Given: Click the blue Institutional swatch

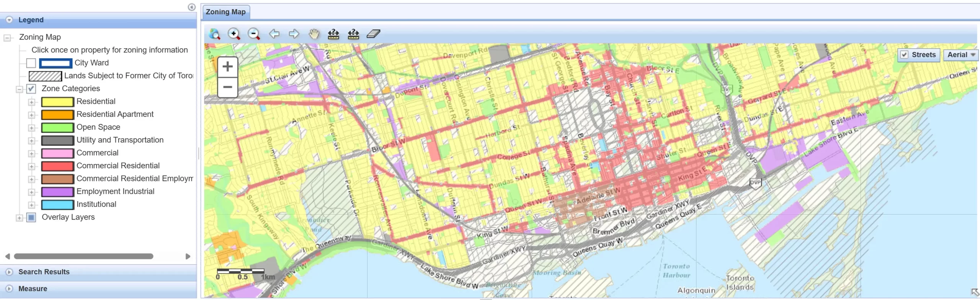Looking at the screenshot, I should pyautogui.click(x=57, y=205).
